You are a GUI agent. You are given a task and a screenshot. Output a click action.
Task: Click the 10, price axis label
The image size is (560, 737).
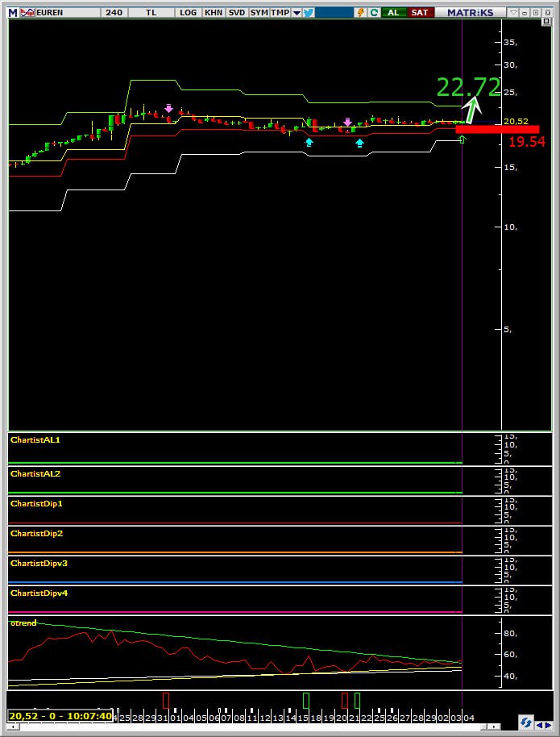[x=510, y=227]
